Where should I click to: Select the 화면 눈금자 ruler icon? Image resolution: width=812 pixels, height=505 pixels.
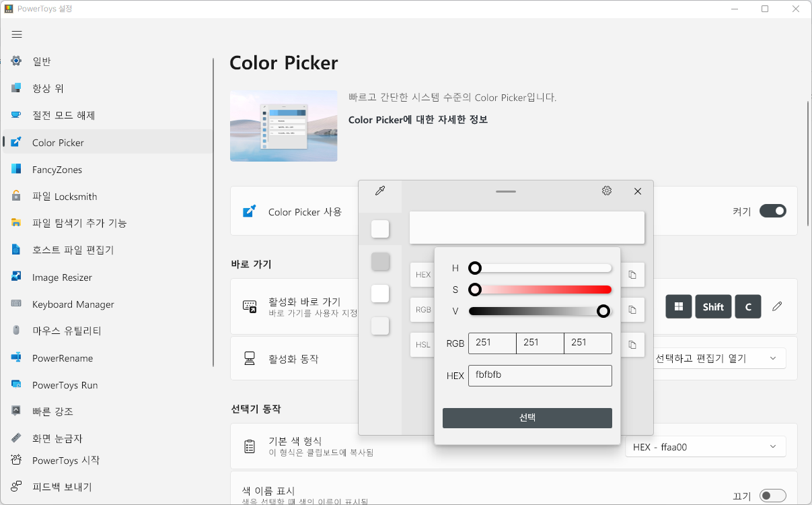(17, 438)
